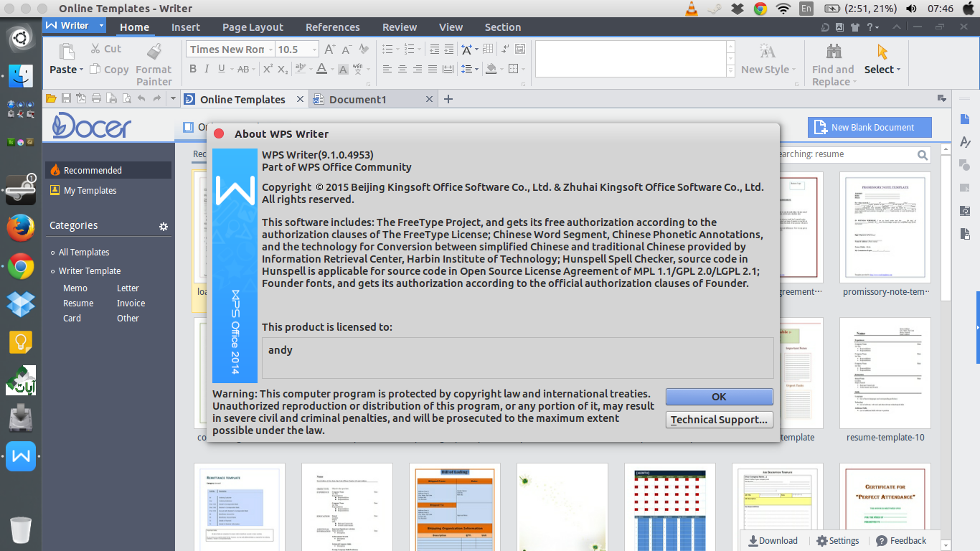Click the search magnifier in template search
Viewport: 980px width, 551px height.
(923, 154)
